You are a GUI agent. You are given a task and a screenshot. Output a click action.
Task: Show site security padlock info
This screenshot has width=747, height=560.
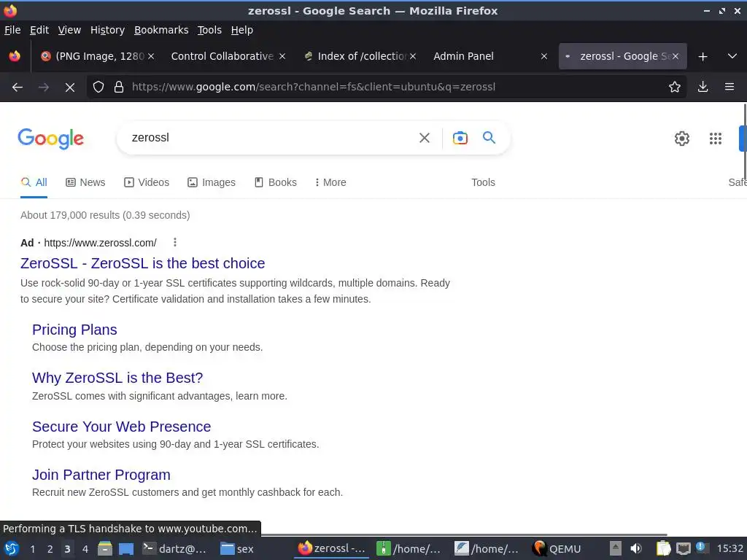[x=119, y=87]
